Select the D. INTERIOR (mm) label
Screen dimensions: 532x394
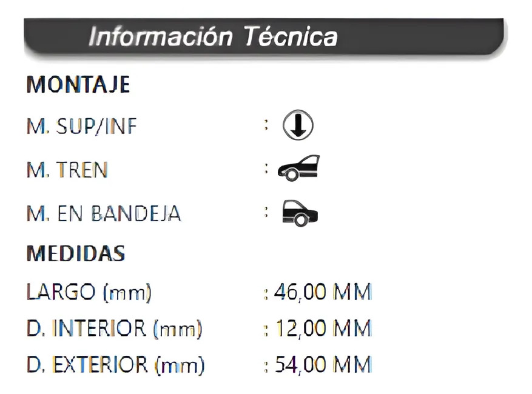pos(114,329)
